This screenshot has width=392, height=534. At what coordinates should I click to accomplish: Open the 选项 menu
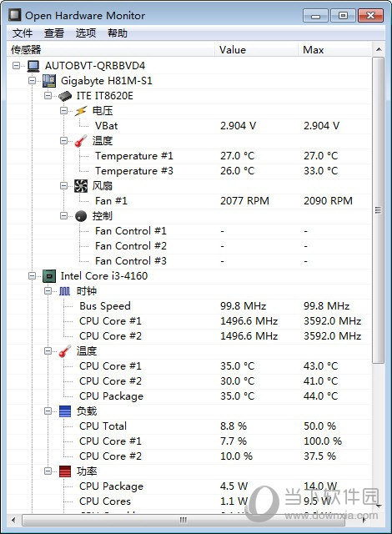click(86, 33)
